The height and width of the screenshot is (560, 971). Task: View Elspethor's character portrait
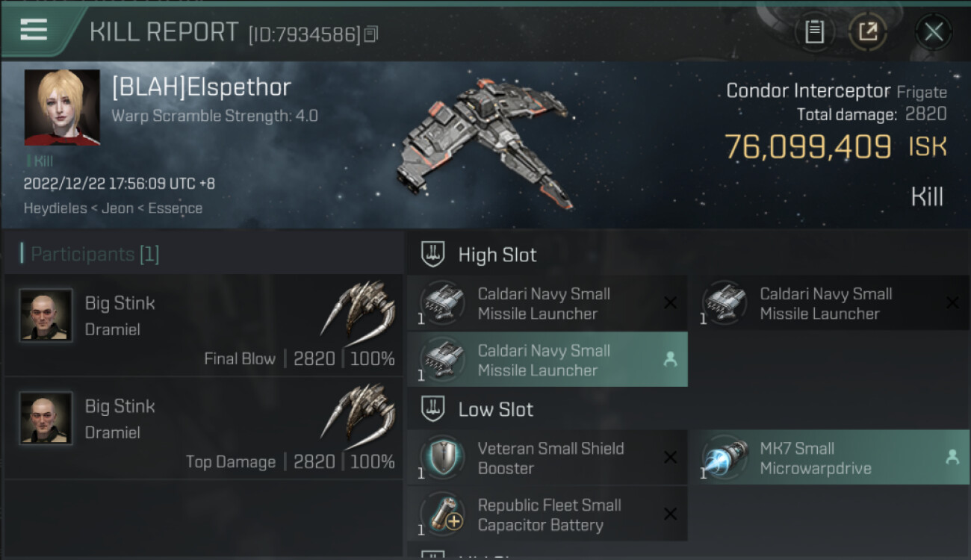click(62, 108)
